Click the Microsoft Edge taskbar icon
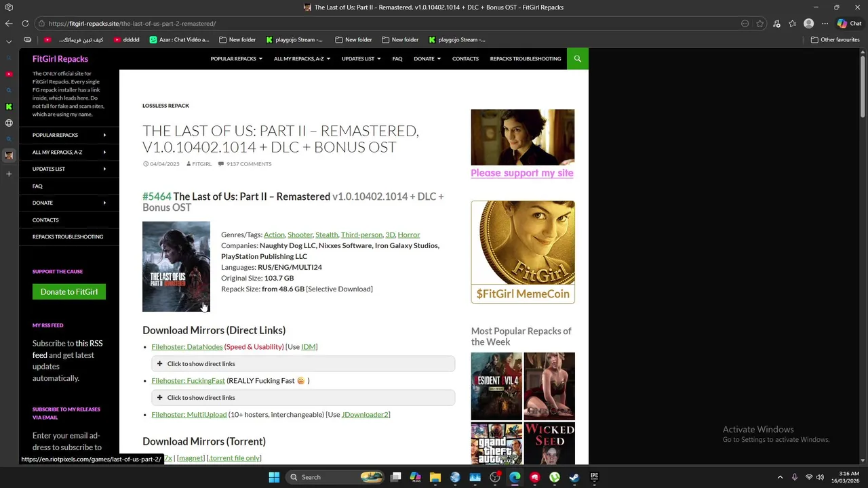868x488 pixels. 515,477
